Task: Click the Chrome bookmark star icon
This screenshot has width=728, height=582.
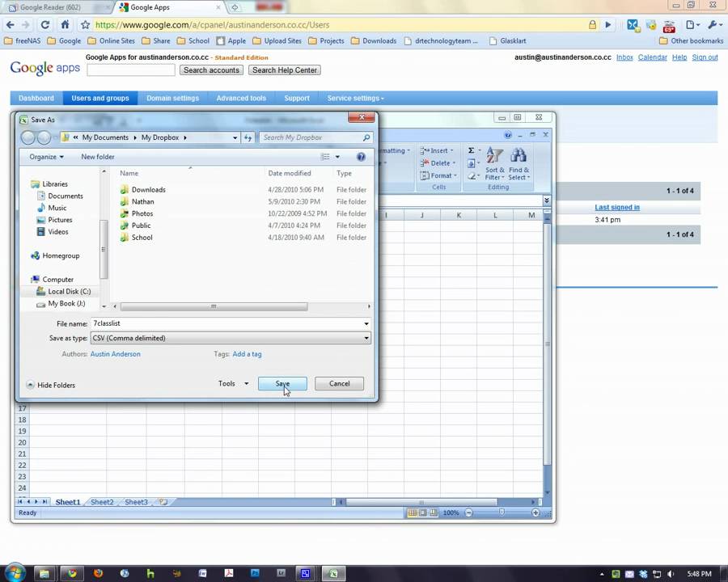Action: click(85, 24)
